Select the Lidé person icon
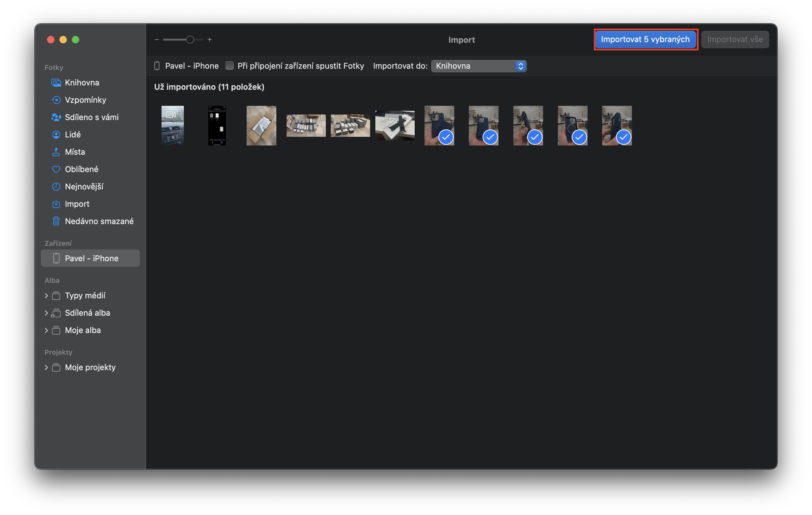This screenshot has width=812, height=515. [x=56, y=135]
